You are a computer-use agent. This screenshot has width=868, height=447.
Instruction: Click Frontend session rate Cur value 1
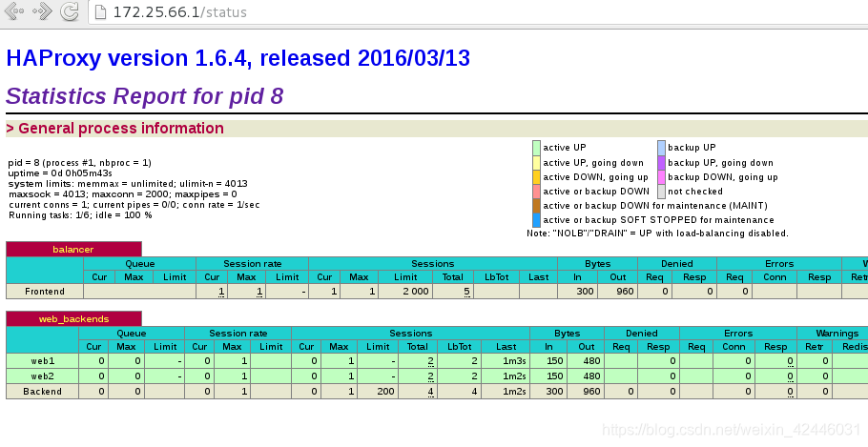point(221,292)
